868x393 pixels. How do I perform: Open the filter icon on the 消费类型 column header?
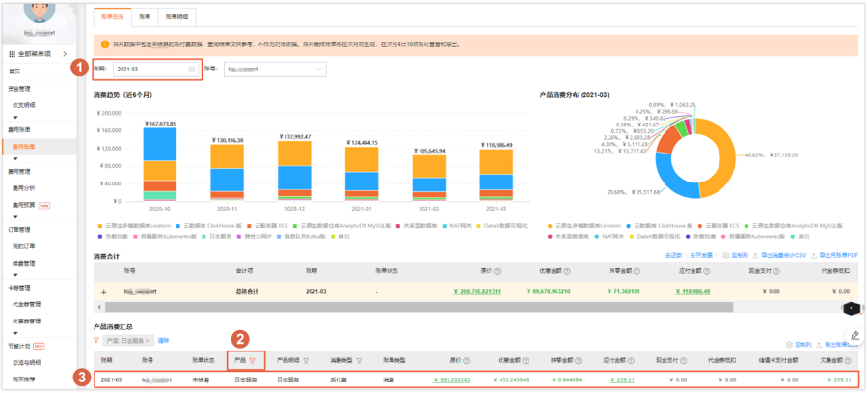coord(359,360)
